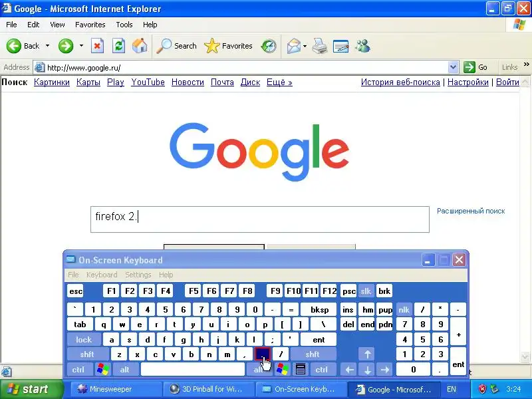Click the network connection tray icon
532x399 pixels.
[494, 389]
